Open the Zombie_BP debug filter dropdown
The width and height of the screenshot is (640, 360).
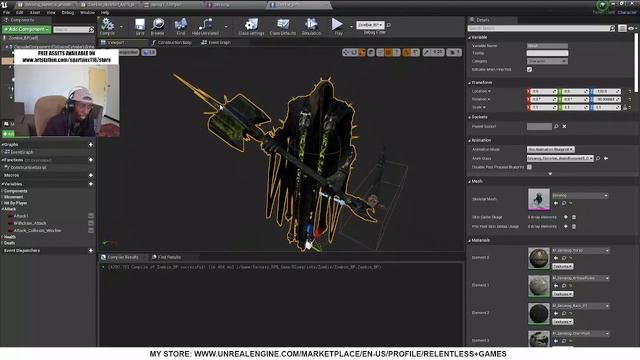370,25
